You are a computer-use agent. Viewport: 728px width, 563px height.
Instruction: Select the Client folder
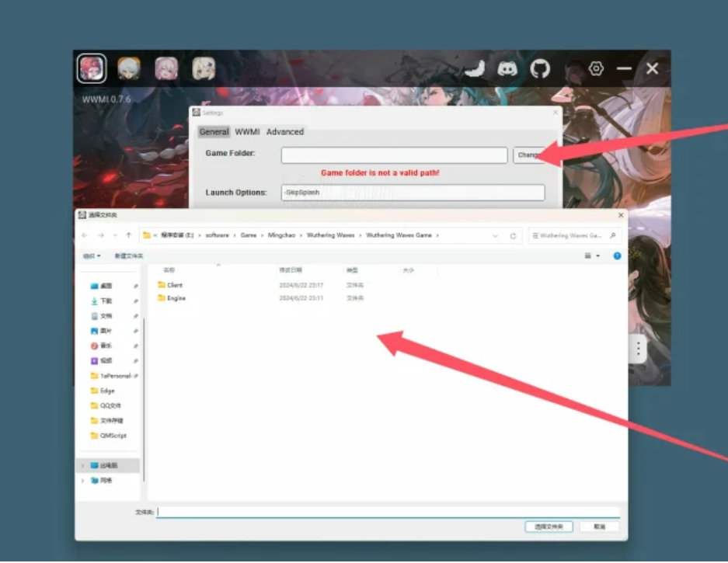tap(175, 285)
